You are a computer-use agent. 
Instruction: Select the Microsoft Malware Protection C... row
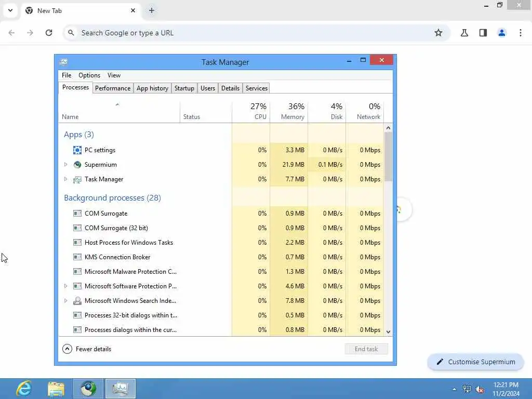221,271
